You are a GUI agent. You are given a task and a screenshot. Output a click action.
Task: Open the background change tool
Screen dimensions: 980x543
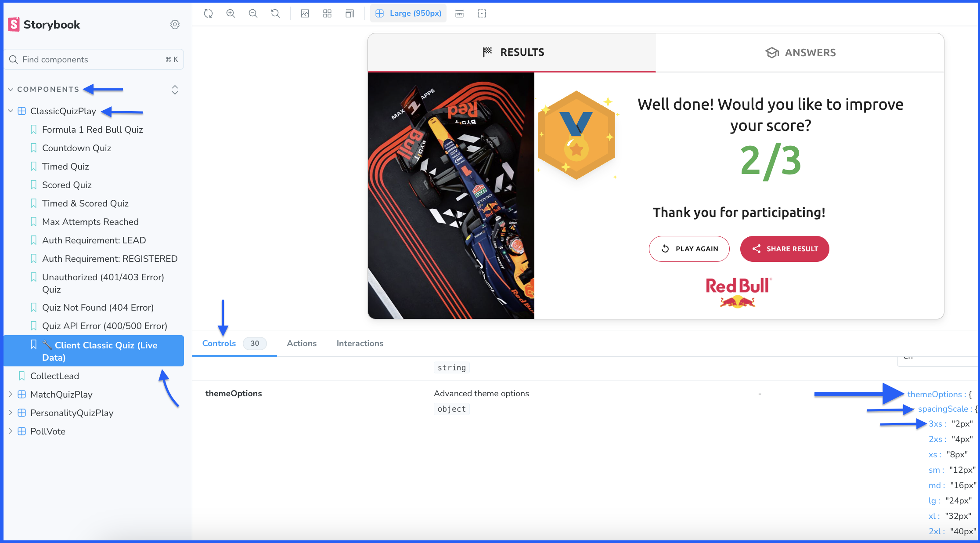click(305, 14)
